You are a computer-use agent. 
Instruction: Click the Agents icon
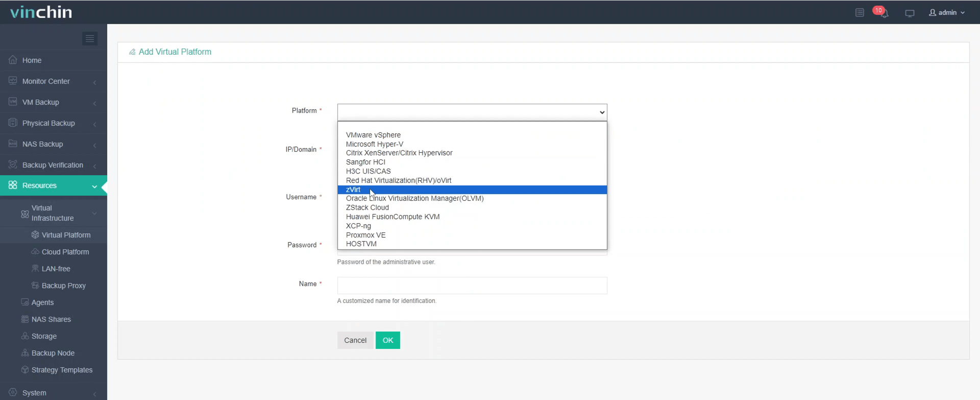24,302
